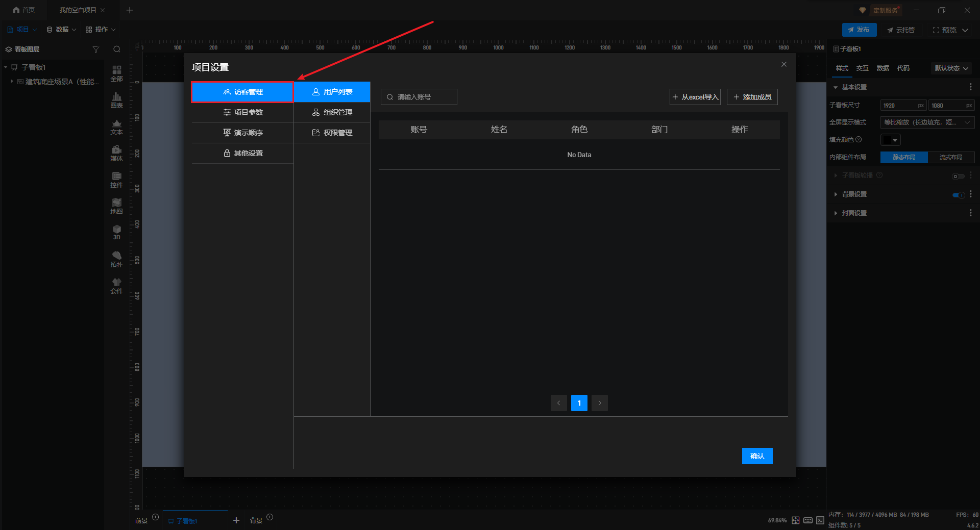Viewport: 980px width, 530px height.
Task: Open the 默认状态 state dropdown
Action: click(x=951, y=68)
